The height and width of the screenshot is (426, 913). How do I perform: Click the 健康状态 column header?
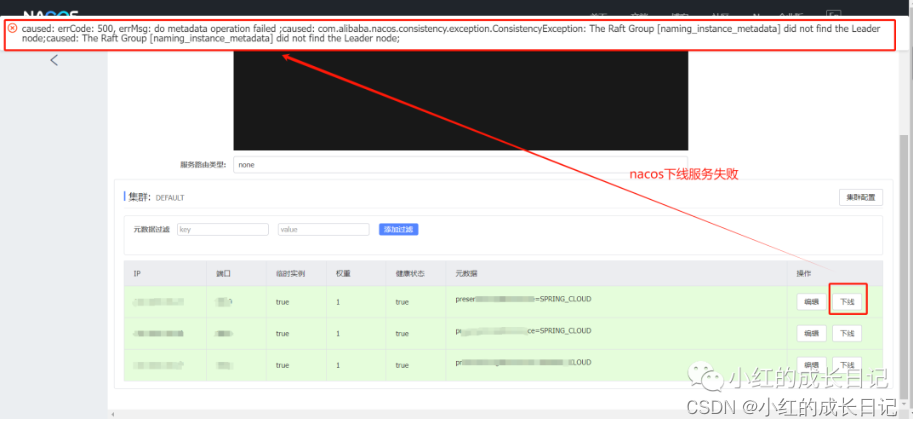click(x=416, y=274)
